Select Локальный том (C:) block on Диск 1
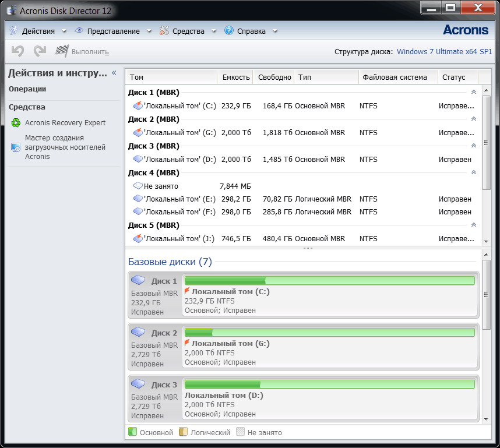500x448 pixels. click(330, 295)
